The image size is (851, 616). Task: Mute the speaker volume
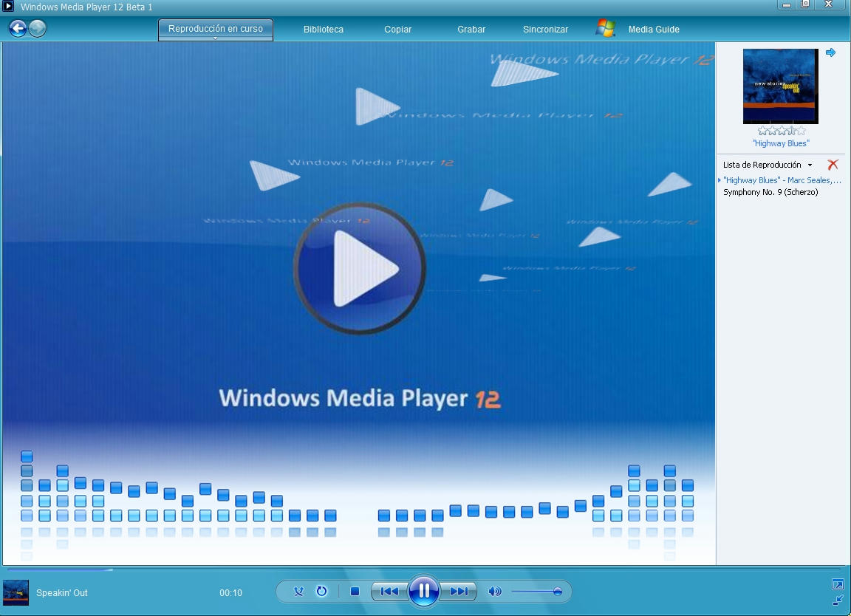[495, 591]
